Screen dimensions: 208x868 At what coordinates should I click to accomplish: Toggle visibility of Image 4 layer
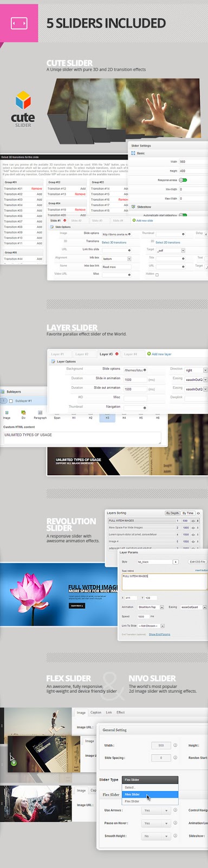pyautogui.click(x=193, y=541)
